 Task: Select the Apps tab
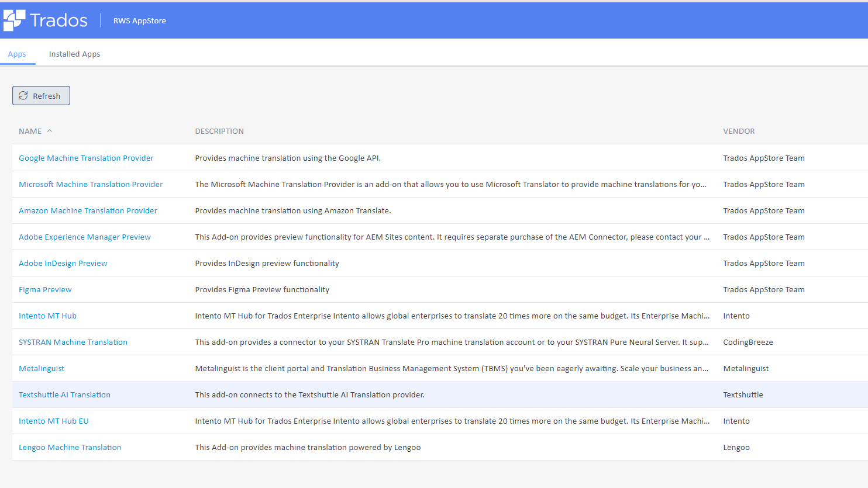17,54
